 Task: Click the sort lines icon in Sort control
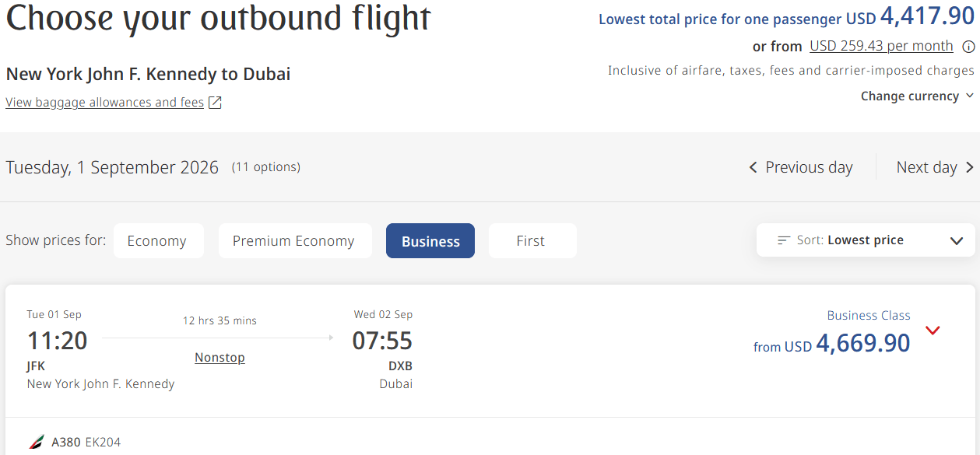pyautogui.click(x=784, y=240)
